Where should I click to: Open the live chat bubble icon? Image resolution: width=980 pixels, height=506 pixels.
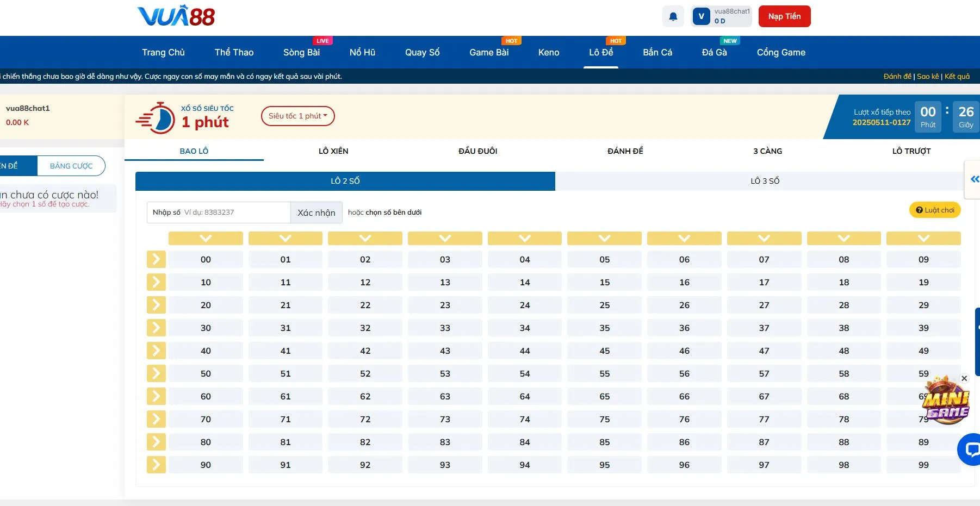click(969, 449)
